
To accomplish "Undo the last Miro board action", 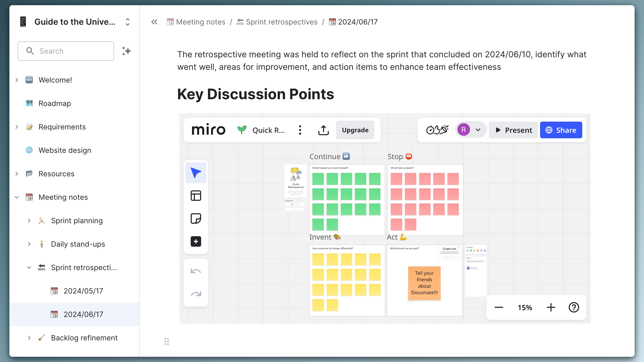I will coord(195,271).
